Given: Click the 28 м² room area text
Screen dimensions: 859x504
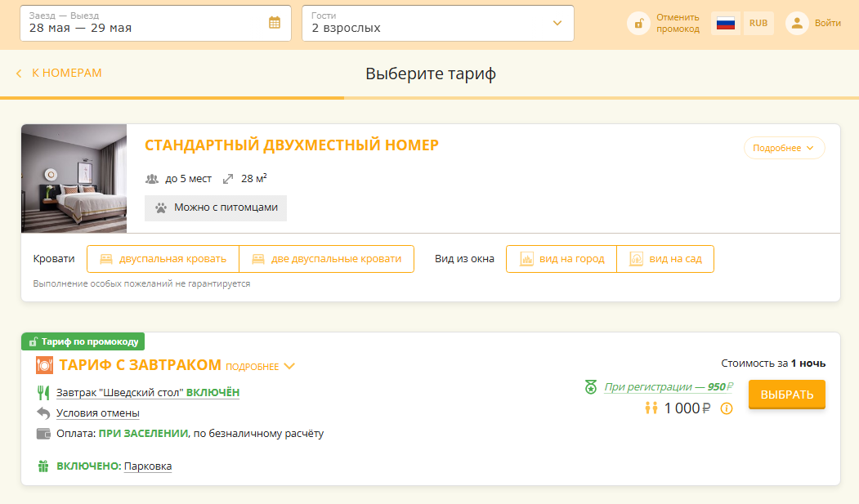Looking at the screenshot, I should tap(254, 178).
